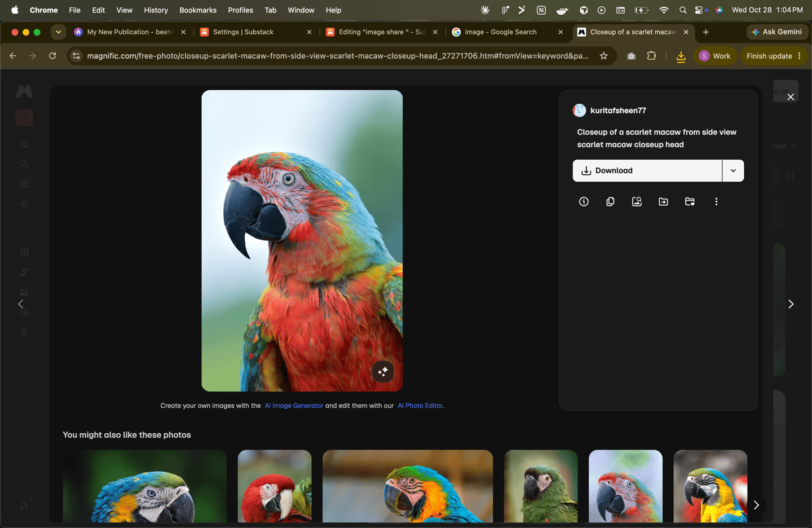Image resolution: width=812 pixels, height=528 pixels.
Task: Go to previous photo with left arrow
Action: [x=21, y=304]
